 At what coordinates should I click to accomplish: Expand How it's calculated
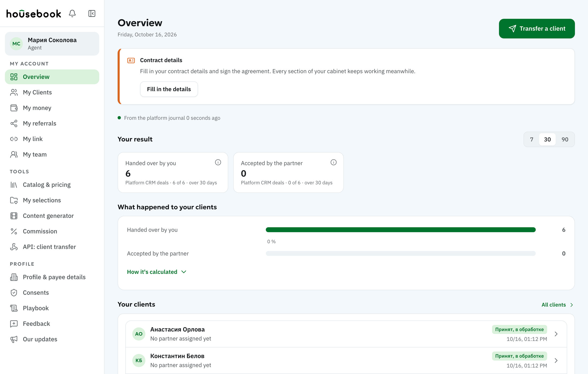click(x=157, y=272)
